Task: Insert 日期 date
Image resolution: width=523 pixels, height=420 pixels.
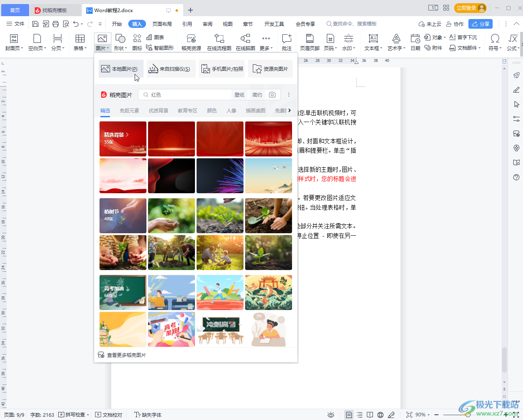Action: 415,42
